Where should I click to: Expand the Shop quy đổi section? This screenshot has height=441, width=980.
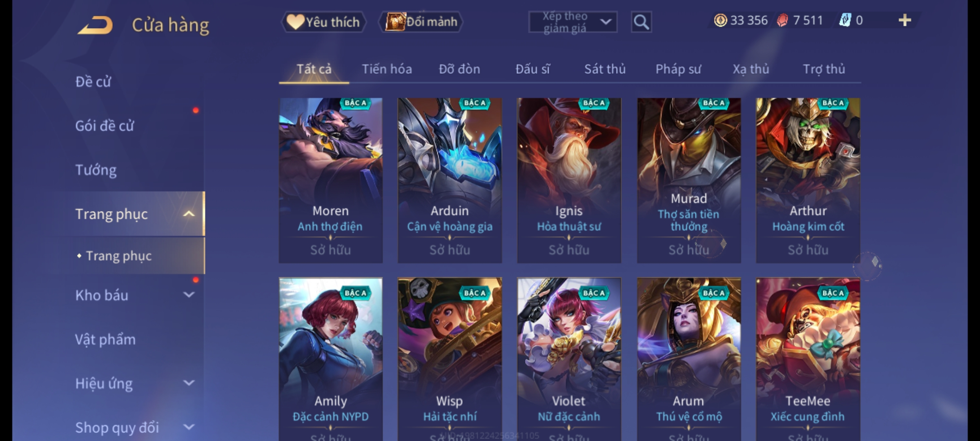pos(189,427)
